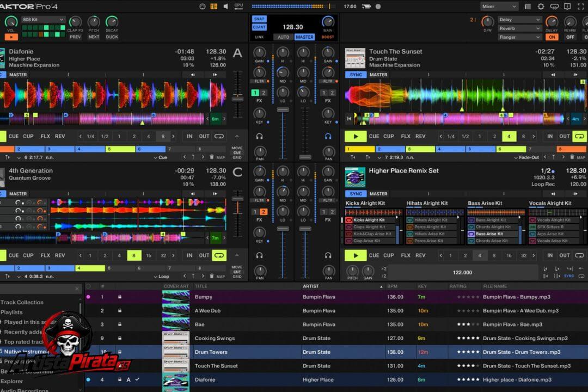Toggle the OFF button under REVRB
Screen dimensions: 588x392
coord(570,37)
